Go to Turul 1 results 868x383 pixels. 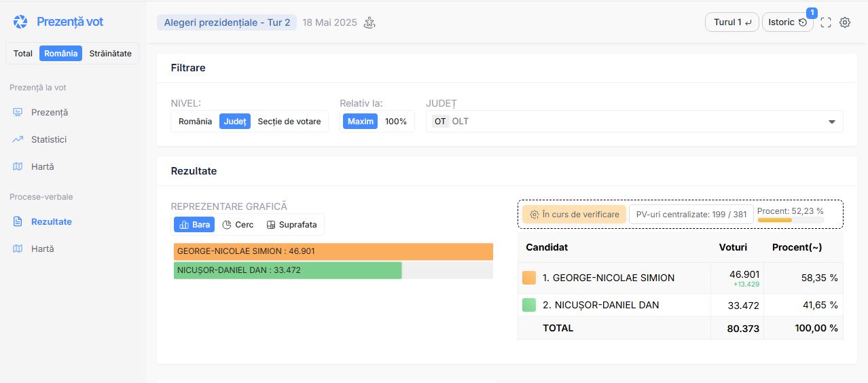(732, 22)
